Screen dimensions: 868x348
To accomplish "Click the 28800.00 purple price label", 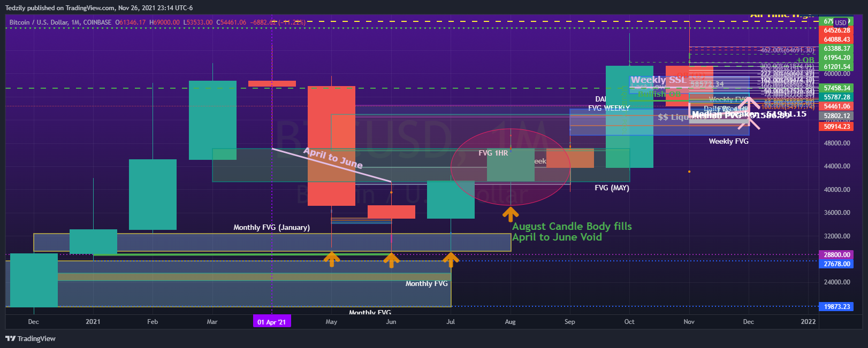I will coord(836,255).
